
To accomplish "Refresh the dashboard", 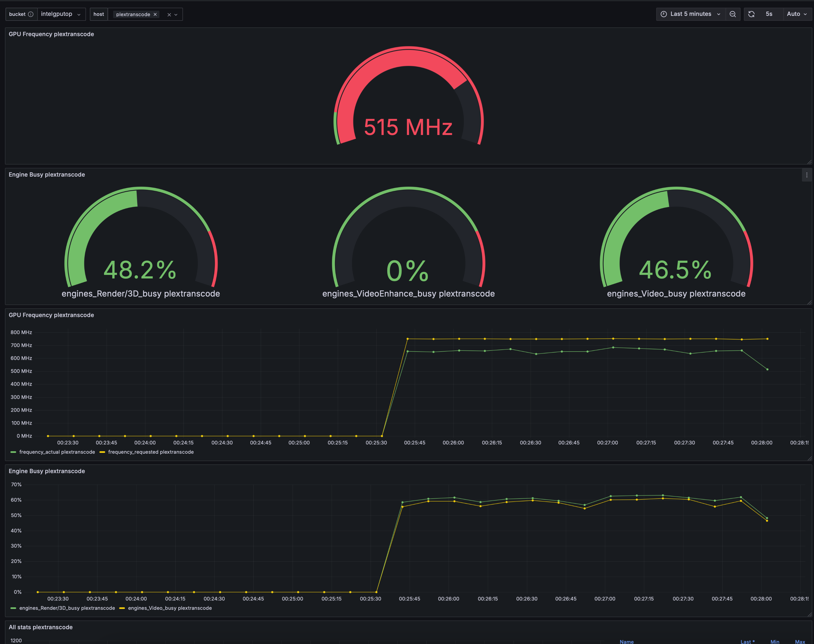I will point(751,14).
